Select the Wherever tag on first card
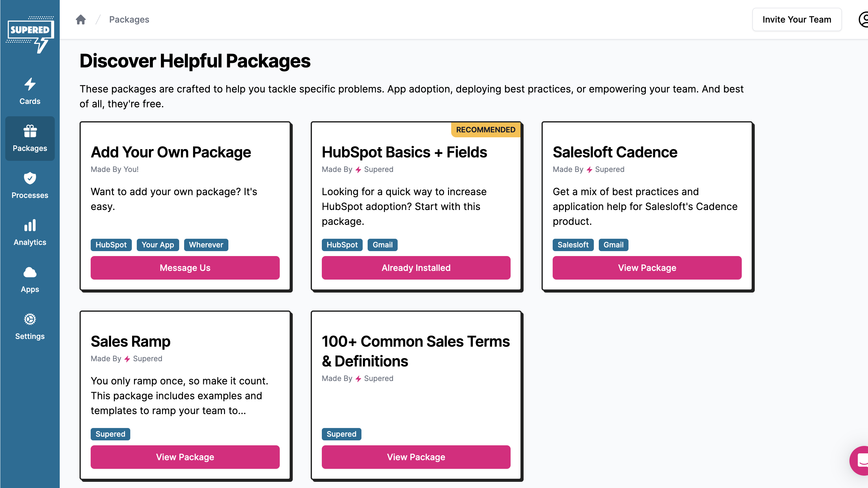The height and width of the screenshot is (488, 868). 206,245
